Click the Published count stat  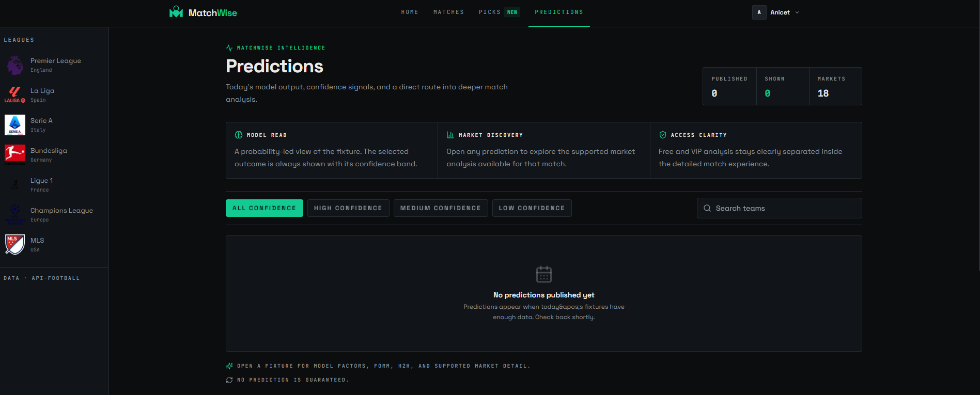(x=729, y=86)
